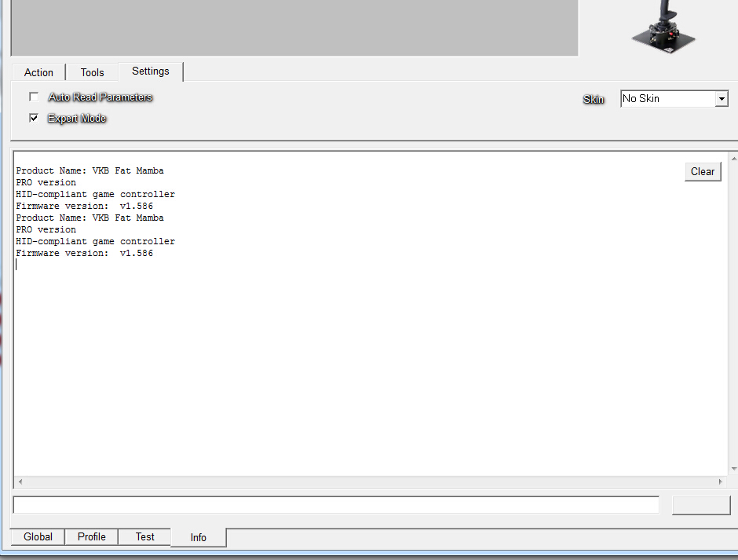Open the Profile bottom tab

click(91, 537)
